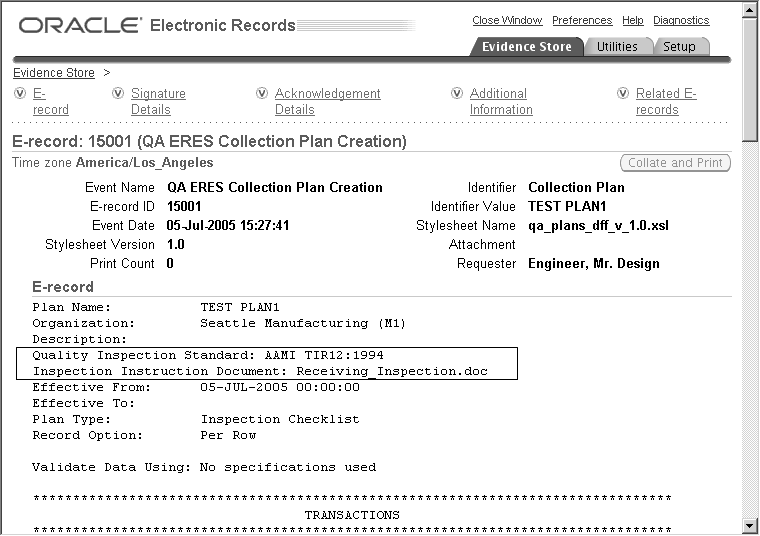Screen dimensions: 760x536
Task: Click the Stylesheet Version value 1.0
Action: [x=175, y=244]
